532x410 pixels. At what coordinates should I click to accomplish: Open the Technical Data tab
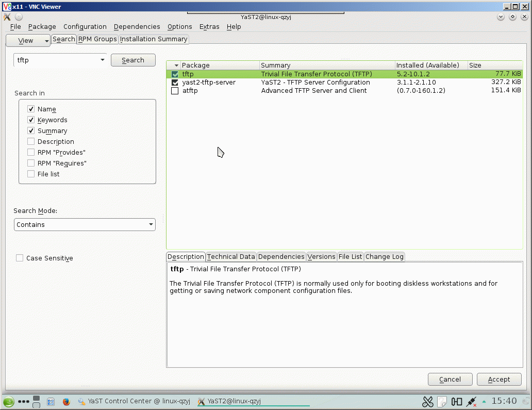[x=231, y=257]
